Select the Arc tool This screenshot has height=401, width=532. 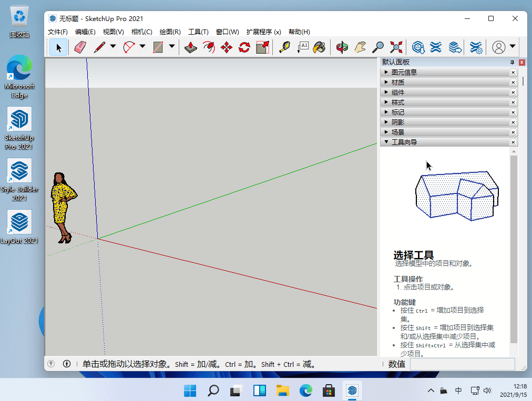click(129, 47)
